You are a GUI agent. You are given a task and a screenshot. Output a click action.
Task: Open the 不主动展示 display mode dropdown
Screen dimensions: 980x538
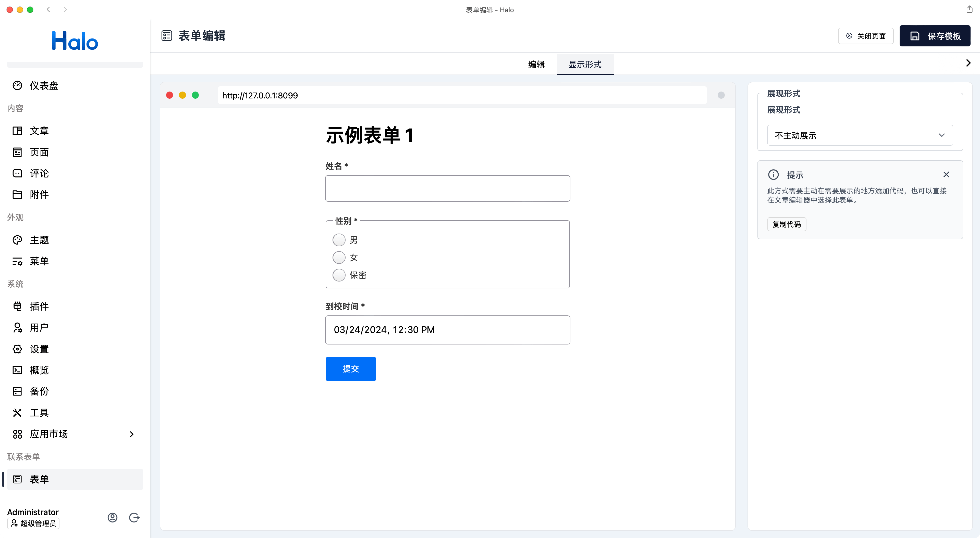(x=860, y=135)
